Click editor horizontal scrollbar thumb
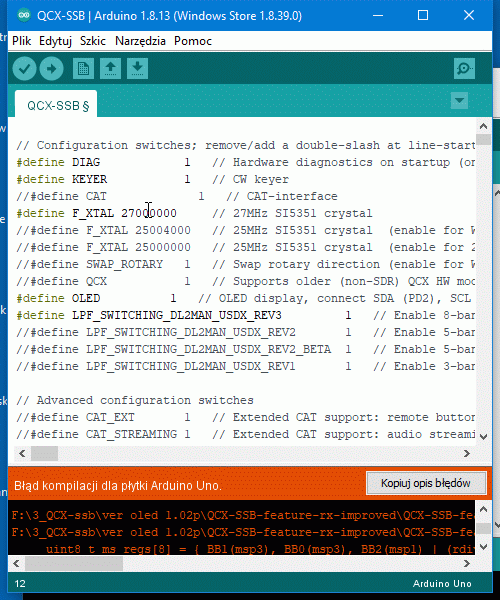 pos(44,453)
